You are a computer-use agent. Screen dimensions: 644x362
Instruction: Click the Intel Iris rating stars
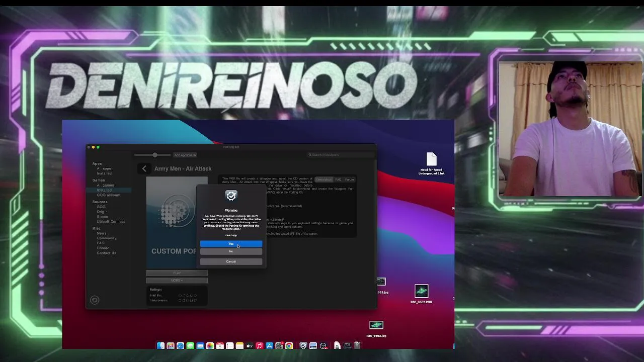click(187, 296)
